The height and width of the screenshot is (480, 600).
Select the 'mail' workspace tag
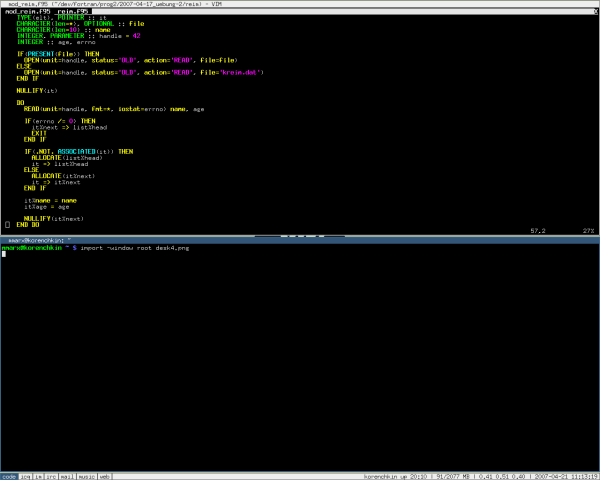[67, 477]
